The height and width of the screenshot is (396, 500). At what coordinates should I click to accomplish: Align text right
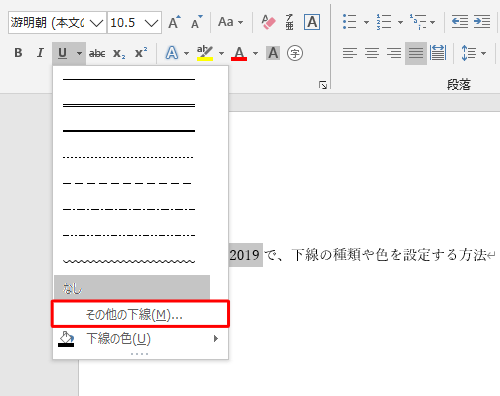(394, 53)
